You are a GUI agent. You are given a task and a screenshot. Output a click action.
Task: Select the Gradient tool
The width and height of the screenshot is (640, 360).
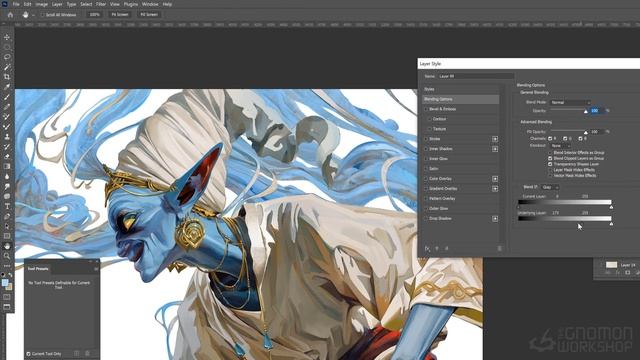pyautogui.click(x=7, y=167)
